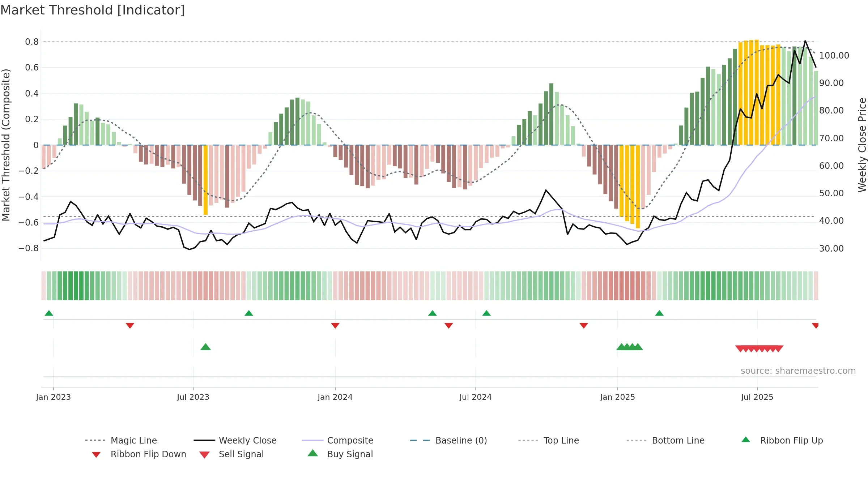
Task: Click the Jan 2023 axis label
Action: click(54, 397)
